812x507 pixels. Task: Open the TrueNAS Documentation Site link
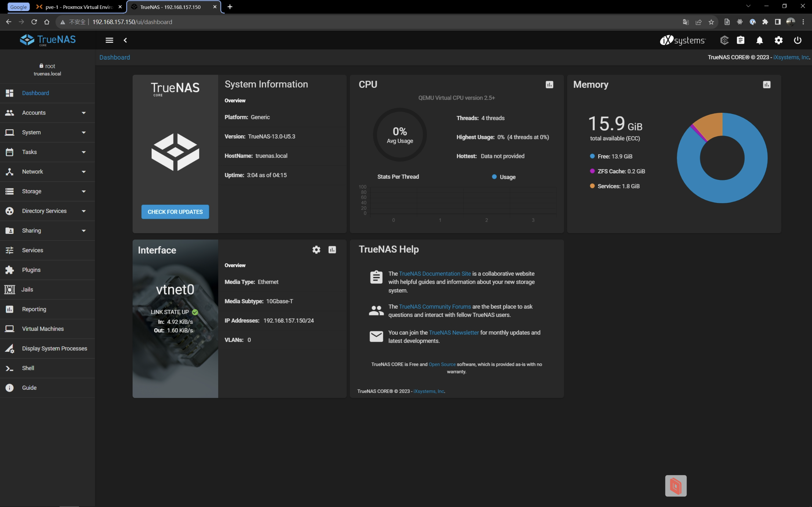(x=435, y=274)
